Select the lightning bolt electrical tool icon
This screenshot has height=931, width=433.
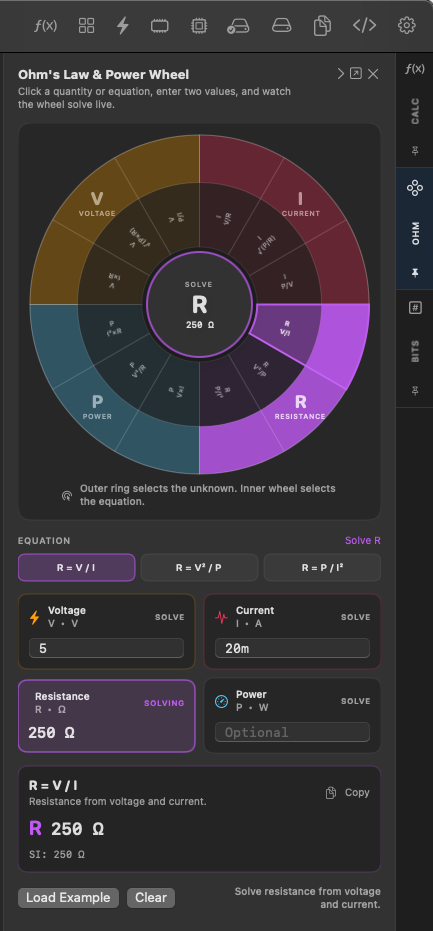(122, 26)
